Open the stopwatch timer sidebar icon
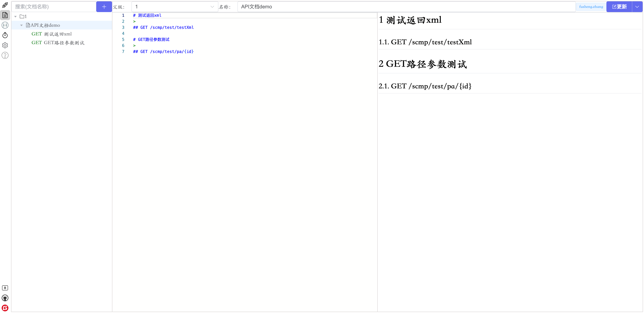 (5, 35)
